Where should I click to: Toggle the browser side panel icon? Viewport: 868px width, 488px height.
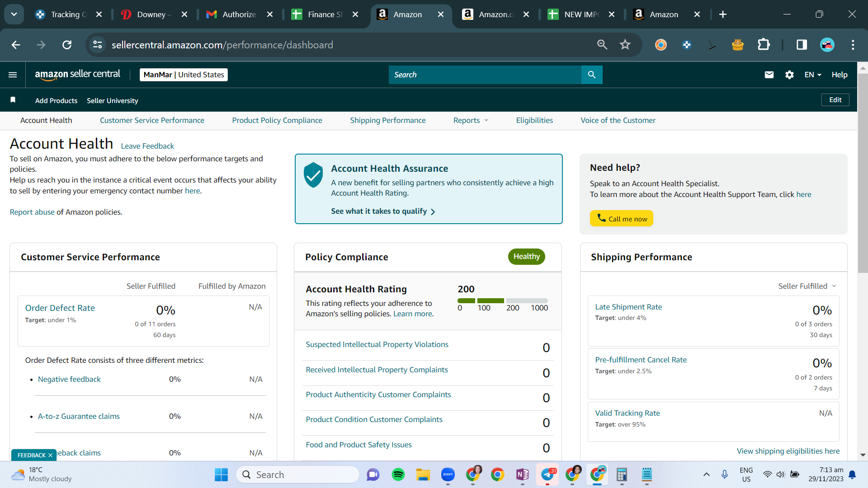pos(802,45)
